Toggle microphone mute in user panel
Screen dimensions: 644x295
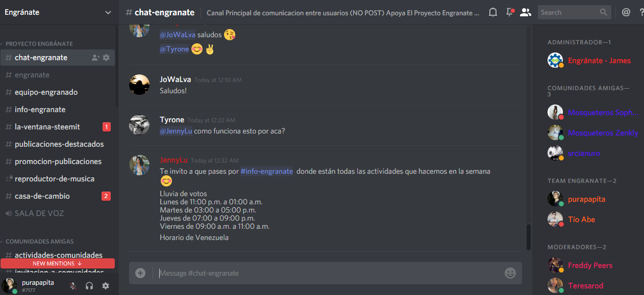(x=73, y=286)
